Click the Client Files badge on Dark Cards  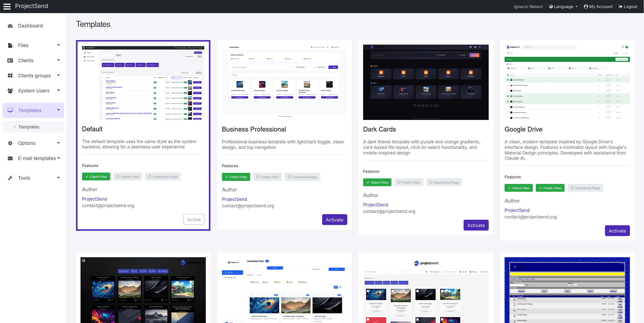(x=377, y=182)
